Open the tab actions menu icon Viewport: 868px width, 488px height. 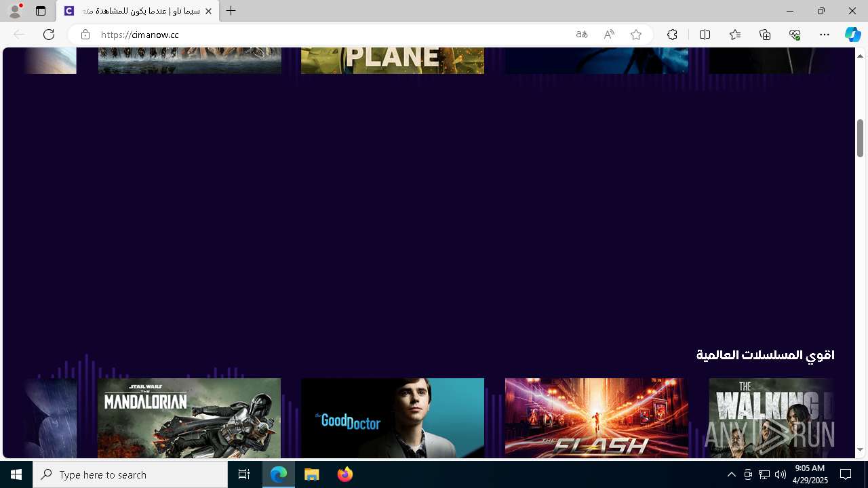pos(41,11)
